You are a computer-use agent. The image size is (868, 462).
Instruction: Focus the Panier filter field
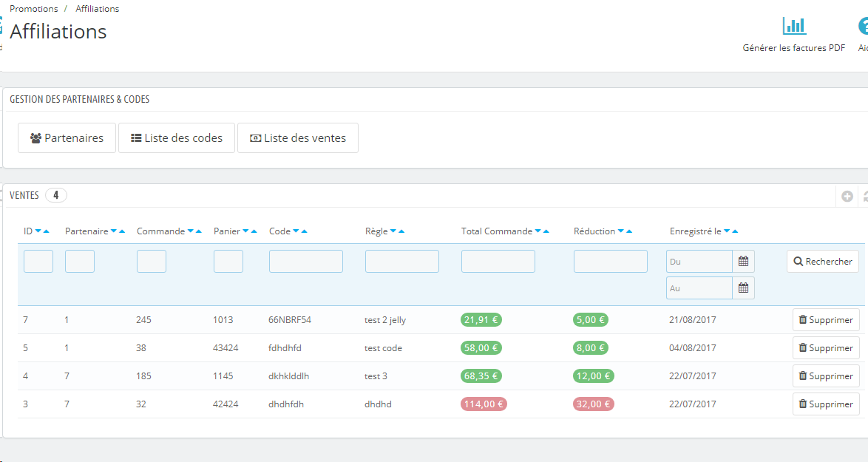click(228, 261)
